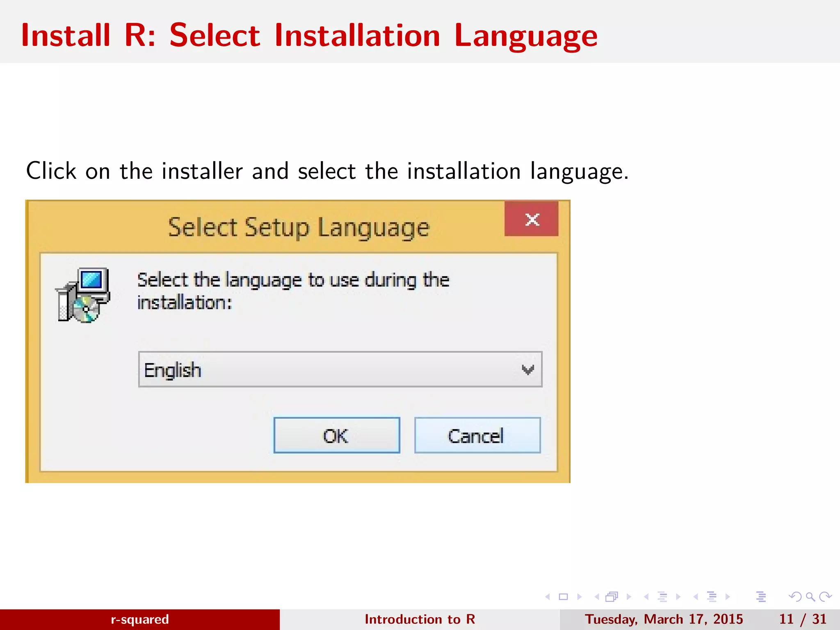The image size is (840, 630).
Task: Click the go forward curved arrow icon
Action: click(x=825, y=597)
